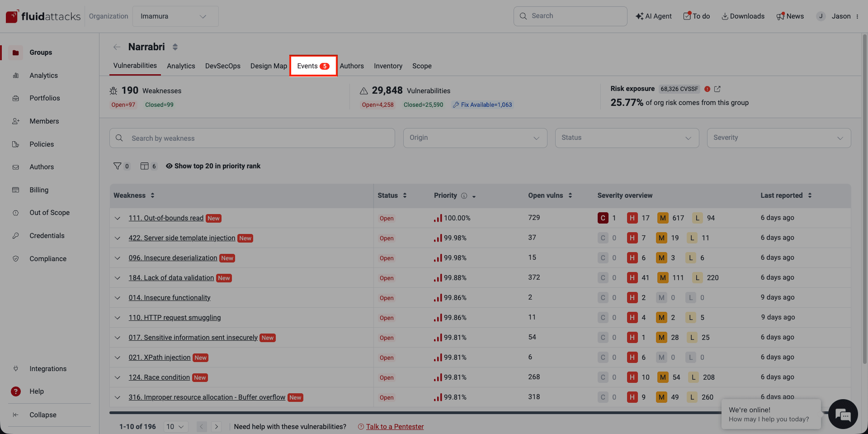Image resolution: width=868 pixels, height=434 pixels.
Task: Toggle Show top 20 in priority rank
Action: click(213, 166)
